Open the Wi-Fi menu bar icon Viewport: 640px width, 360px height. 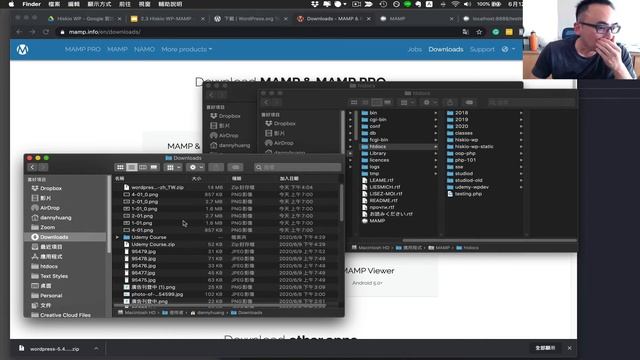coord(455,4)
